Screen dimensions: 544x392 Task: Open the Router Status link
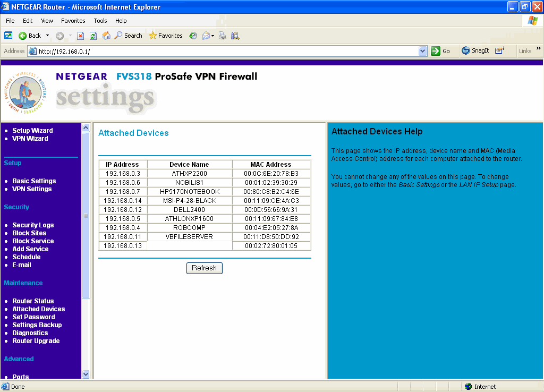(x=33, y=301)
